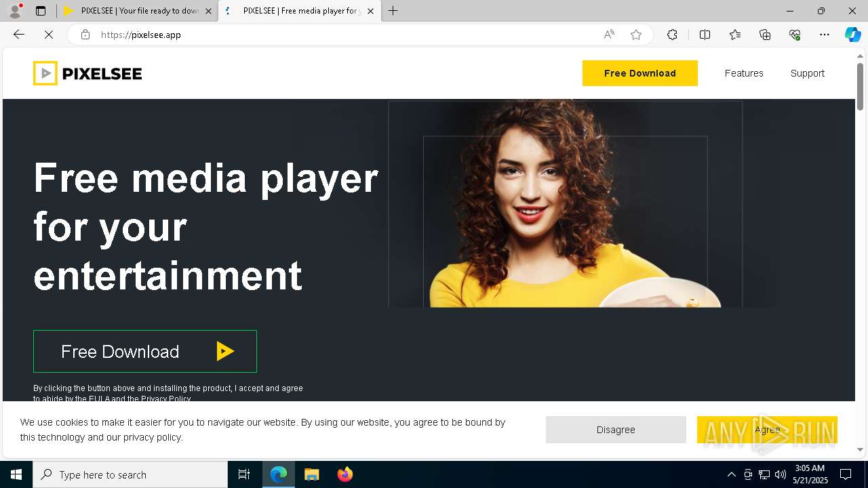Switch to 'Your file ready to download' tab
The image size is (868, 488).
coord(136,11)
